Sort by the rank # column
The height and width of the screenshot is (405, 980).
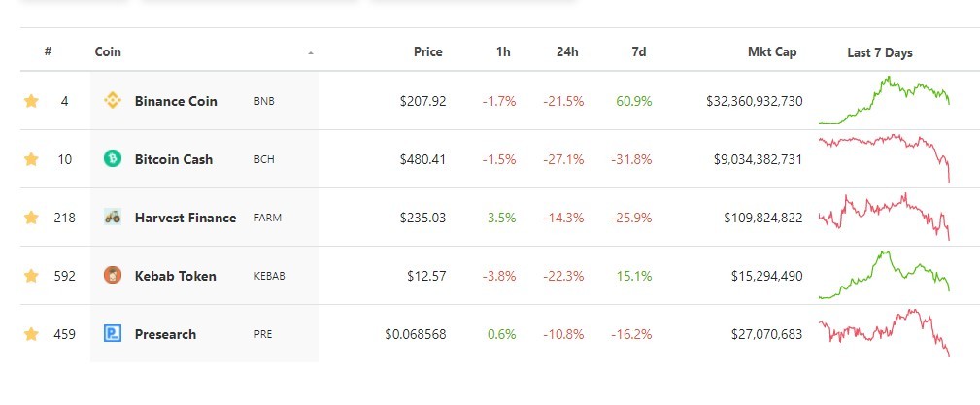[x=48, y=51]
